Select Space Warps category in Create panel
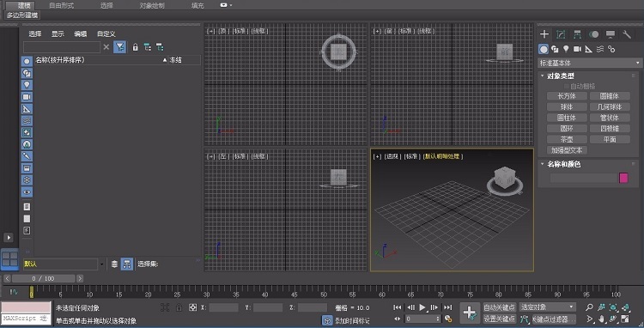Image resolution: width=644 pixels, height=328 pixels. pos(600,49)
